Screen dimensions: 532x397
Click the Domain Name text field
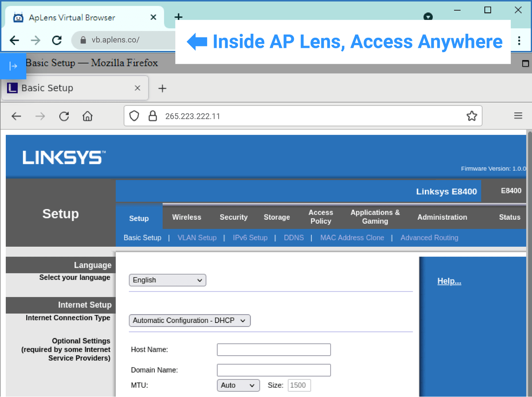tap(274, 370)
